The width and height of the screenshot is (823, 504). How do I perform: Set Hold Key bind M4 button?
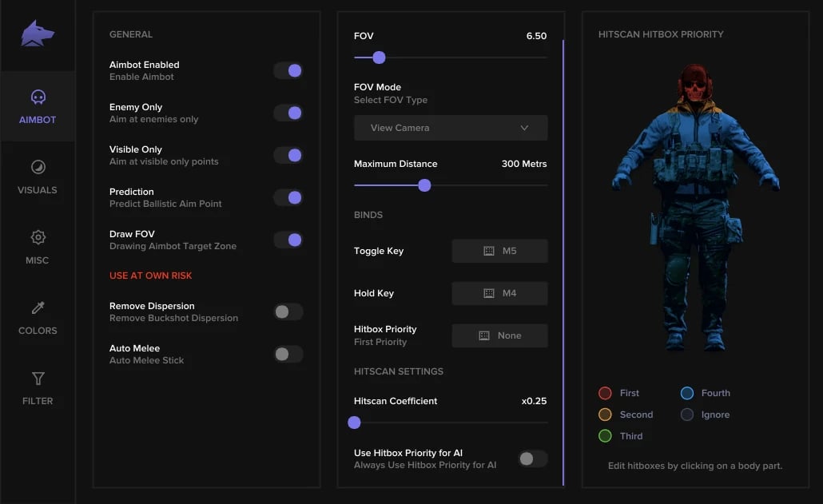[499, 293]
